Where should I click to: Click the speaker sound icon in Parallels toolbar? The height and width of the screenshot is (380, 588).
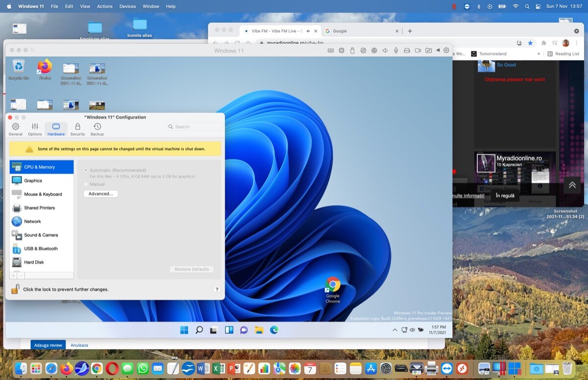click(385, 51)
